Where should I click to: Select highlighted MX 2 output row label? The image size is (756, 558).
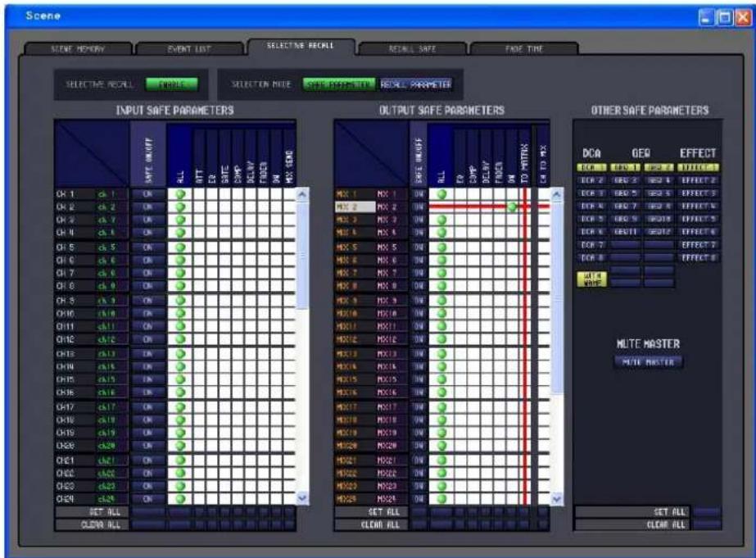355,207
